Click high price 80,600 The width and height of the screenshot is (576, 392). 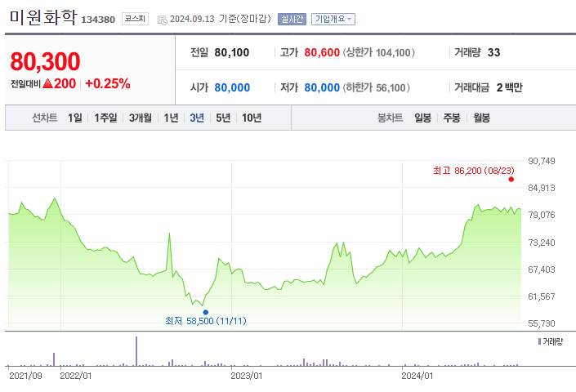pos(322,52)
